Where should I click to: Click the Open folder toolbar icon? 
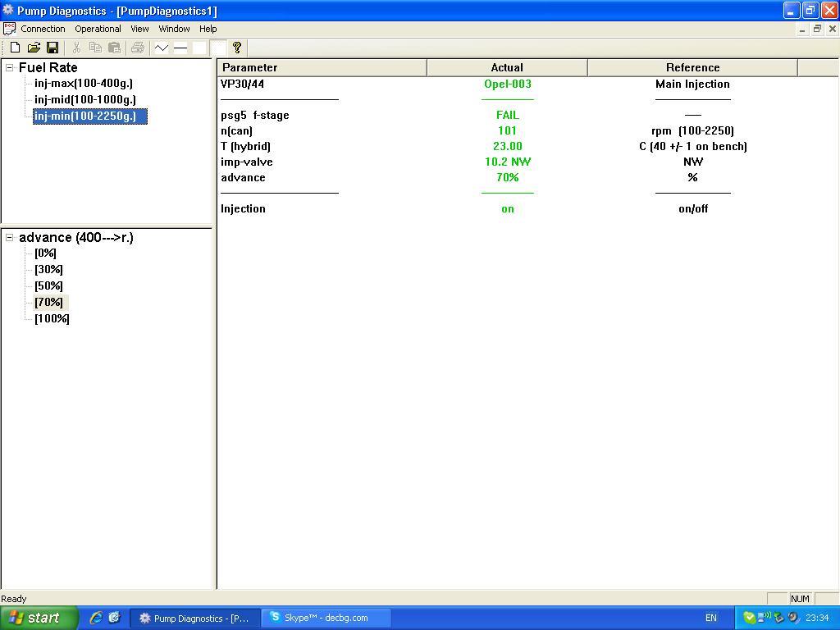point(34,48)
